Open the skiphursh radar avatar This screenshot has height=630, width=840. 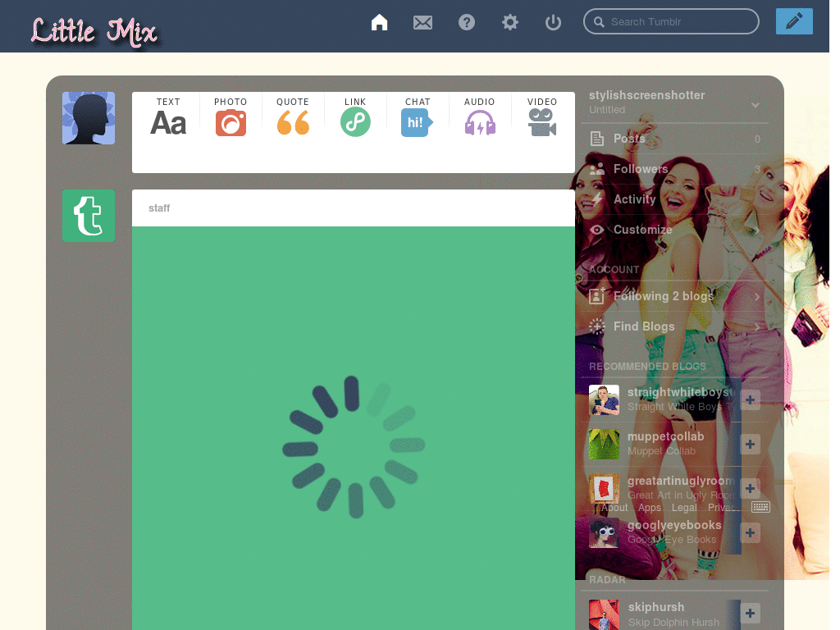(604, 614)
